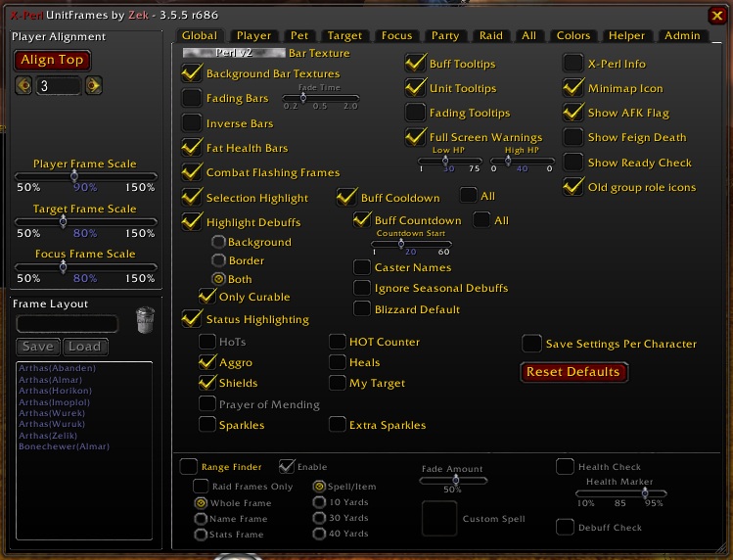This screenshot has width=733, height=560.
Task: Click the empty Custom Spell icon slot
Action: point(439,518)
